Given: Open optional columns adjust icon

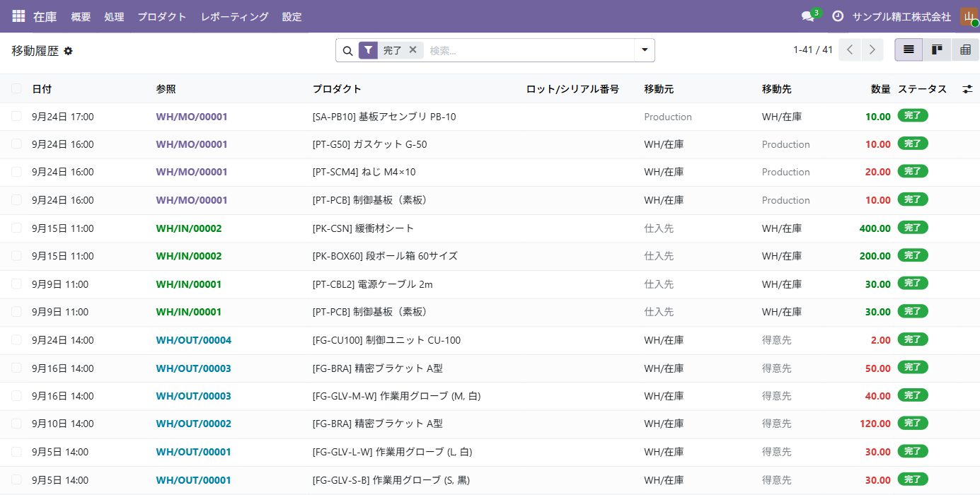Looking at the screenshot, I should point(967,89).
